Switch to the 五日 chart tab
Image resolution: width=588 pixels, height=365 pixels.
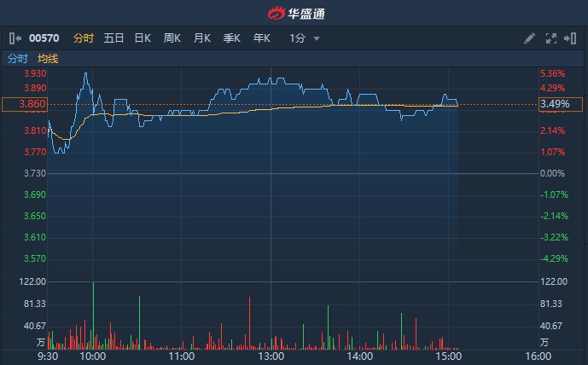pos(114,38)
